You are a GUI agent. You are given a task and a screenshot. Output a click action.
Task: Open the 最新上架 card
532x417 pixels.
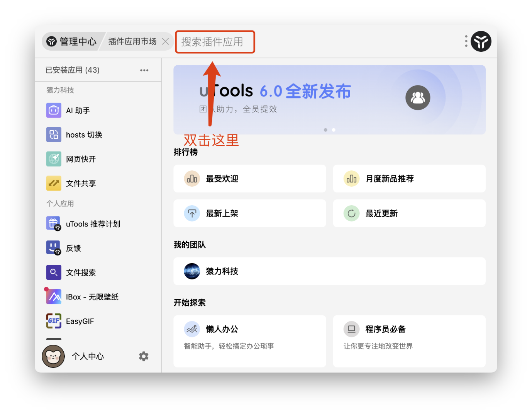pos(250,213)
